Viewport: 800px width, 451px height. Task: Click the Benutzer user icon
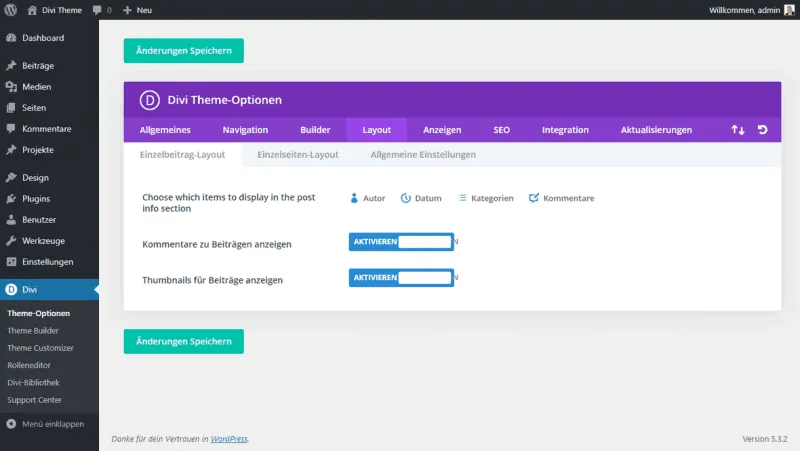pos(11,219)
